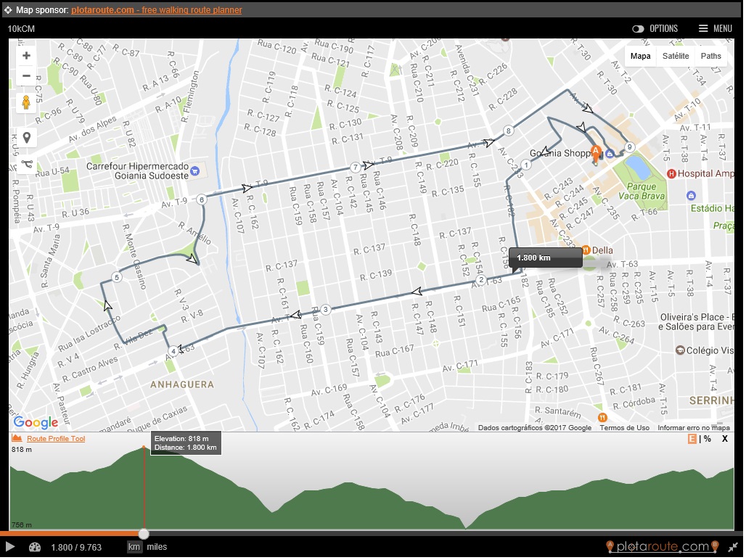Select km distance units
The image size is (746, 560).
coord(134,547)
